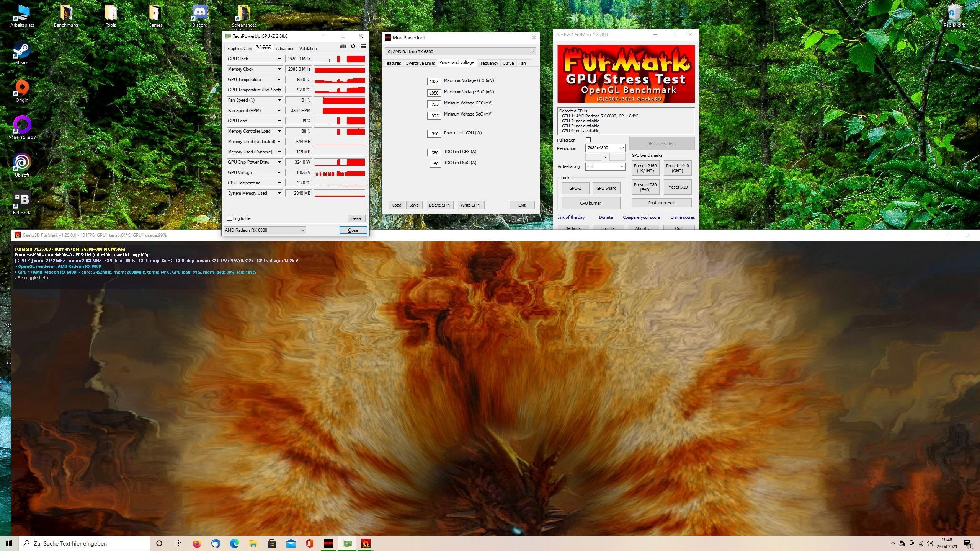Open the GPU-Z hamburger menu
980x551 pixels.
click(363, 46)
